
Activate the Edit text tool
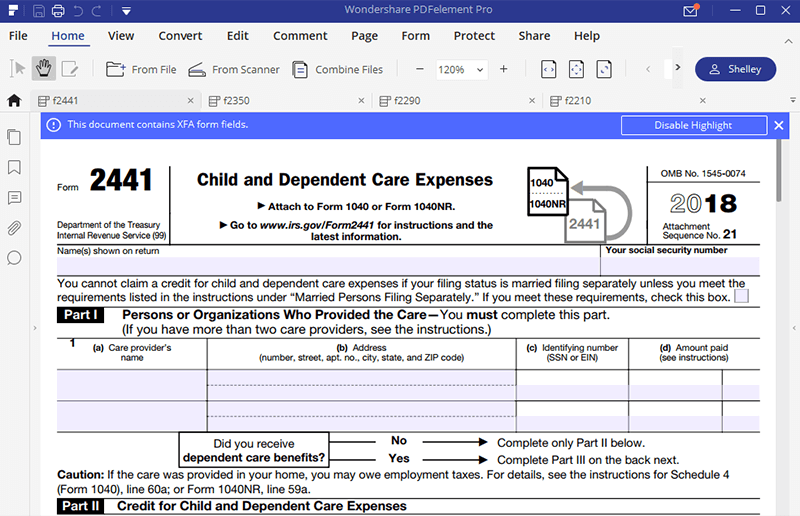[x=70, y=69]
